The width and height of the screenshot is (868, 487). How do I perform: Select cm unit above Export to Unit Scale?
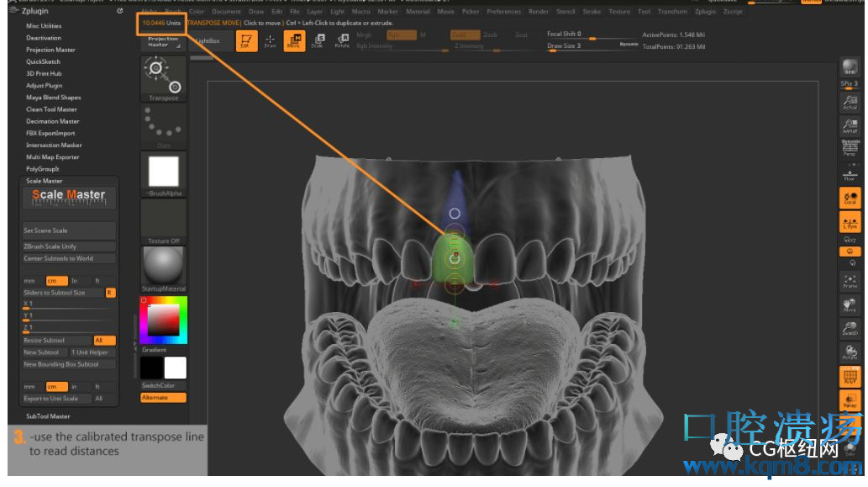coord(56,387)
